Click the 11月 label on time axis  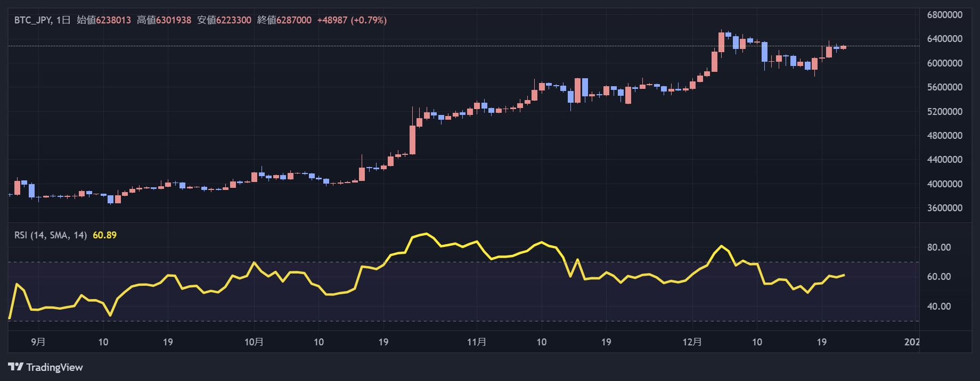(476, 342)
